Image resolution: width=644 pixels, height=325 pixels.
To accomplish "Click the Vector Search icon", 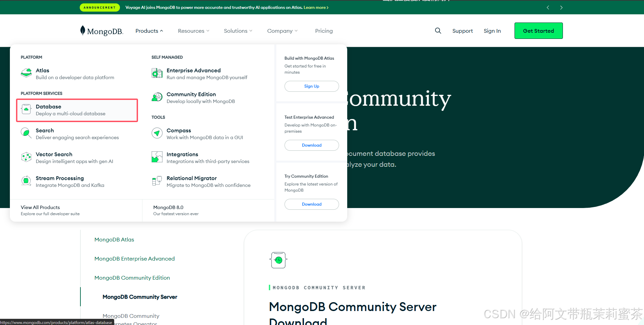I will (x=26, y=157).
